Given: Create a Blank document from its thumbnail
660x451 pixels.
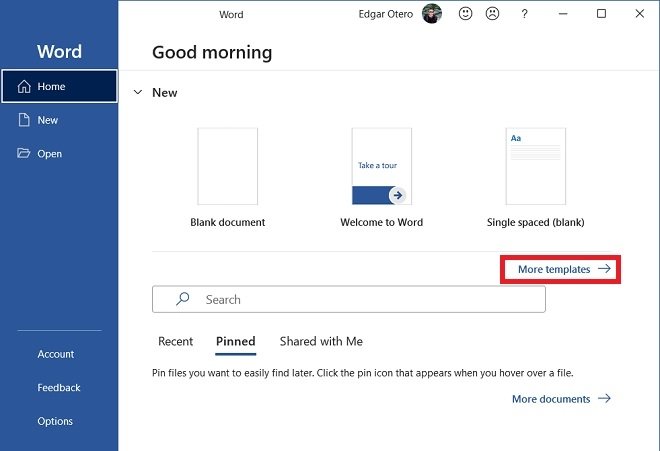Looking at the screenshot, I should 228,166.
